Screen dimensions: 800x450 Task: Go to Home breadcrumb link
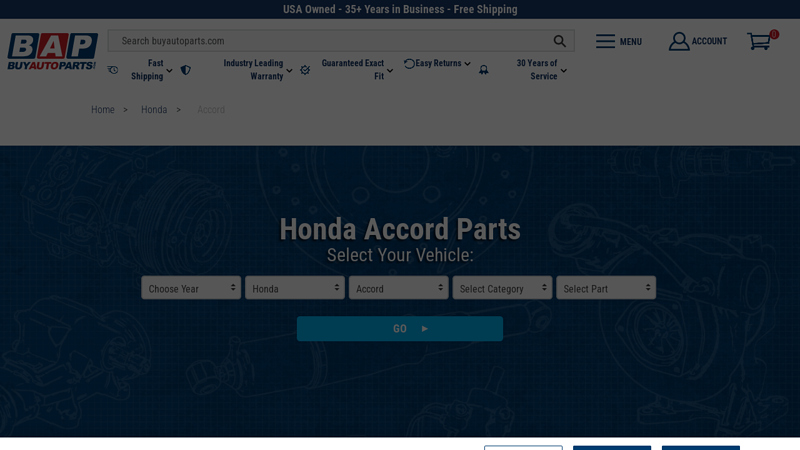pyautogui.click(x=103, y=110)
